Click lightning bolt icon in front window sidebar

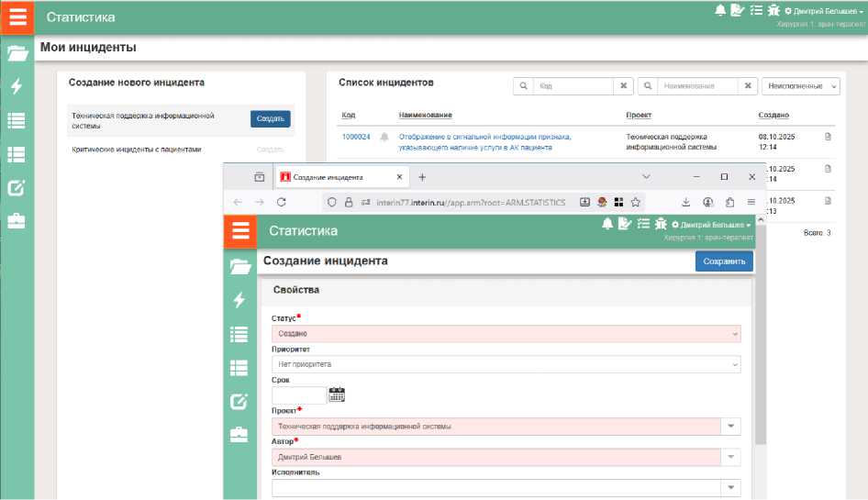pos(239,300)
